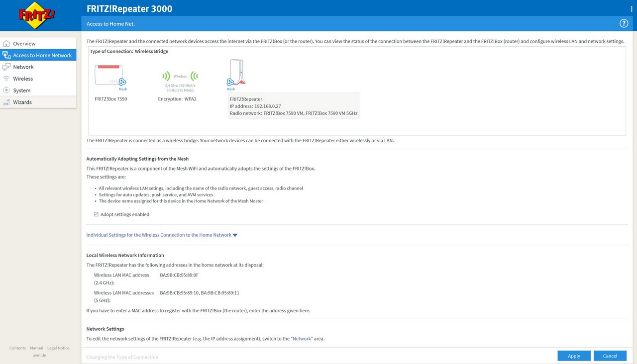The width and height of the screenshot is (637, 364).
Task: Click the Wireless signal icon in sidebar
Action: pos(6,79)
